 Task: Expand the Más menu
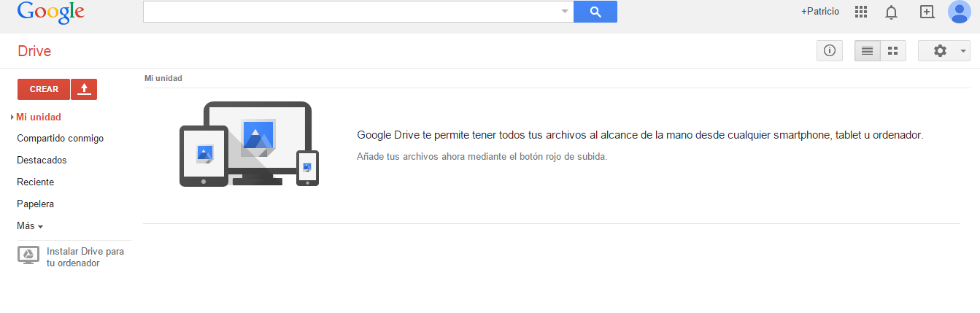(30, 225)
